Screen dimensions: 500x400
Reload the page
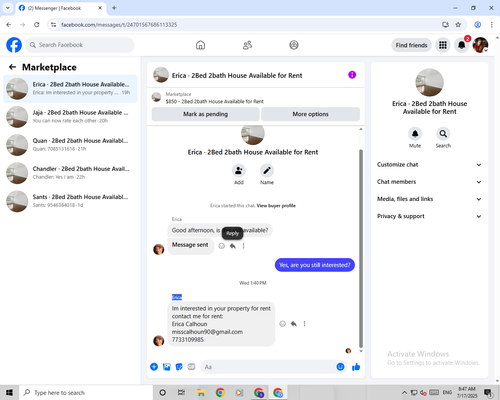coord(37,25)
